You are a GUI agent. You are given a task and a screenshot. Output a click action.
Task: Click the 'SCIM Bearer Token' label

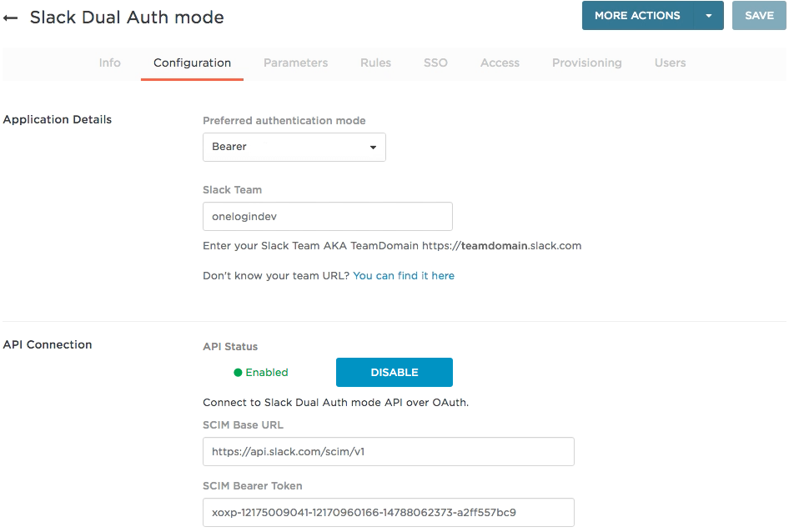coord(253,486)
